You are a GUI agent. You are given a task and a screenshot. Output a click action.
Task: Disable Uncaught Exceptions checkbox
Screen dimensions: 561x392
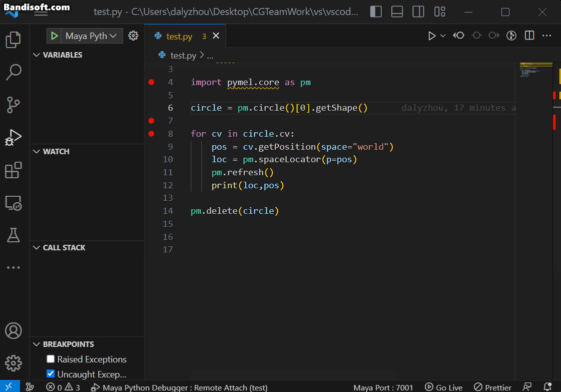click(51, 374)
